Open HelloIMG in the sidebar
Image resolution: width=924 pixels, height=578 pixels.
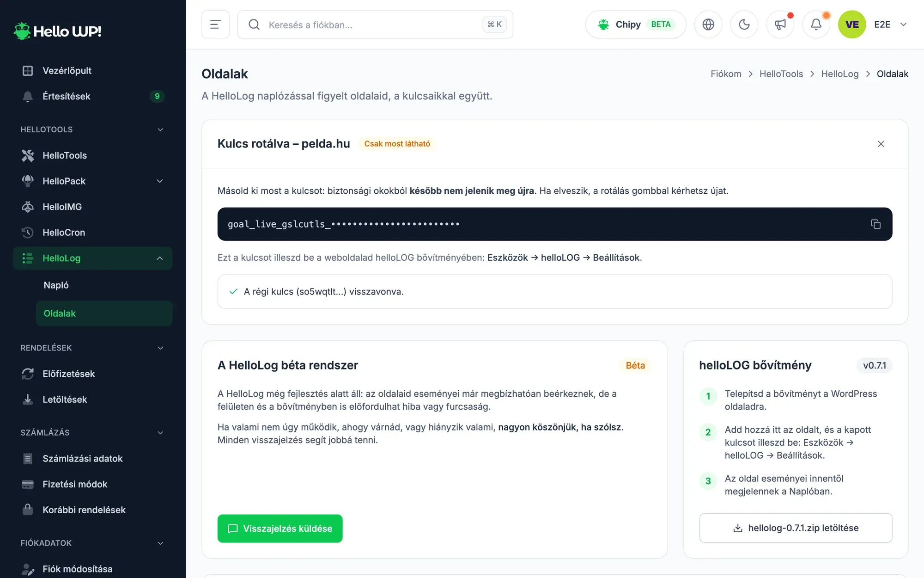click(92, 207)
